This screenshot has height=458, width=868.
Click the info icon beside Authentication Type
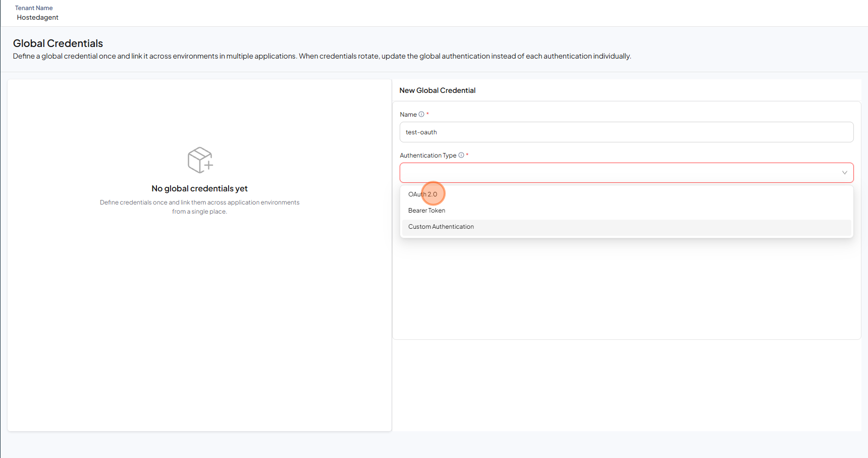pos(461,155)
